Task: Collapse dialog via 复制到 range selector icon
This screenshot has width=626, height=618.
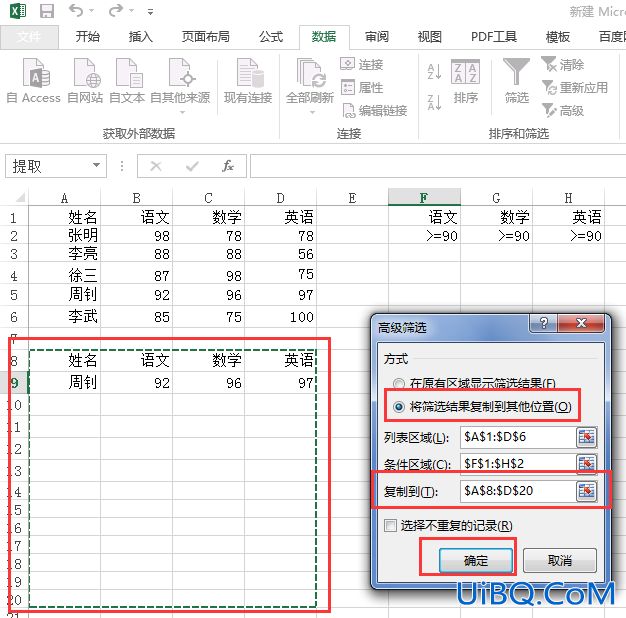Action: [586, 491]
